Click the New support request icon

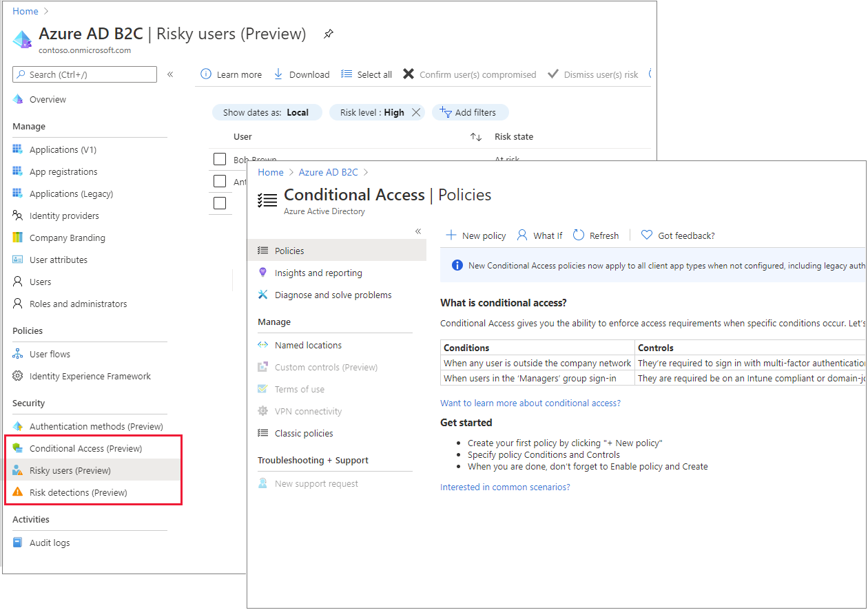[x=262, y=483]
